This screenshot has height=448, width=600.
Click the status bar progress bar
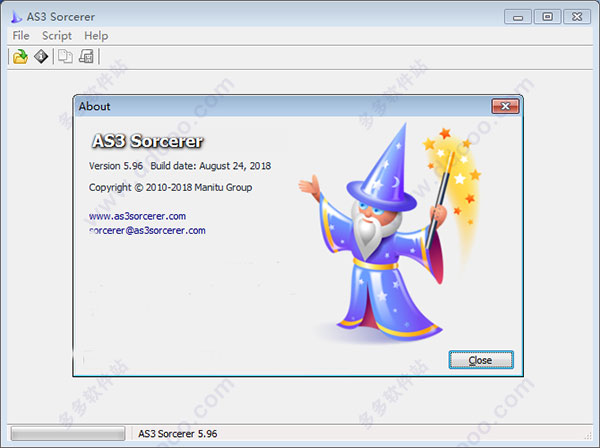(68, 433)
